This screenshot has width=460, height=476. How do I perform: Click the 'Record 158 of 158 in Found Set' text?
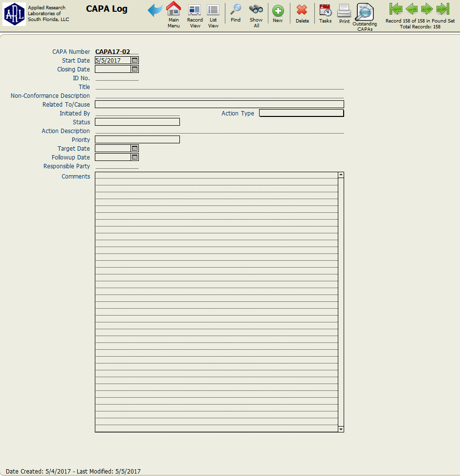point(420,21)
